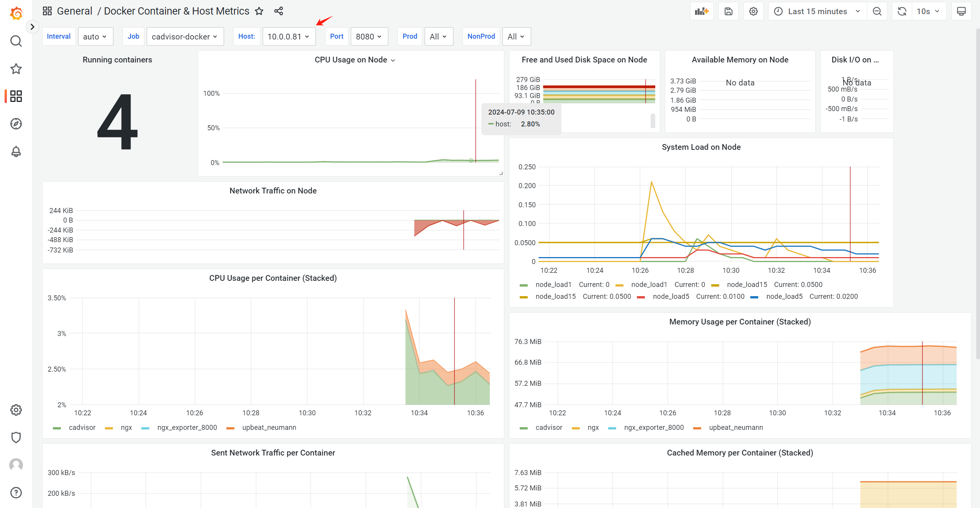Open the CPU Usage on Node panel menu
Viewport: 980px width, 508px height.
tap(393, 60)
